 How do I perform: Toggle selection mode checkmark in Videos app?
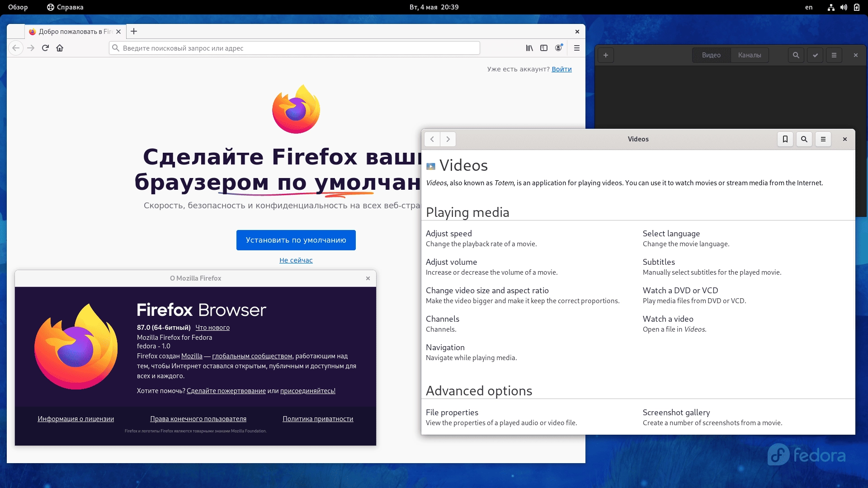(x=815, y=55)
